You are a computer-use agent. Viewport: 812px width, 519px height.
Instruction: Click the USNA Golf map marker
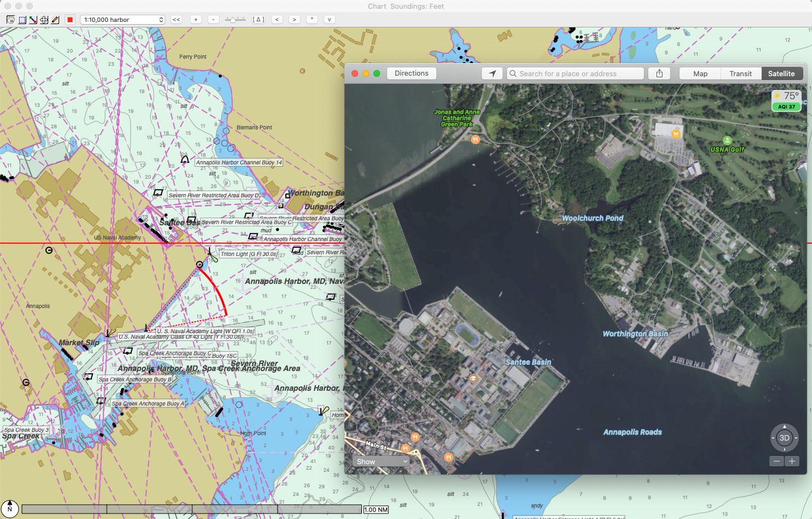[727, 141]
